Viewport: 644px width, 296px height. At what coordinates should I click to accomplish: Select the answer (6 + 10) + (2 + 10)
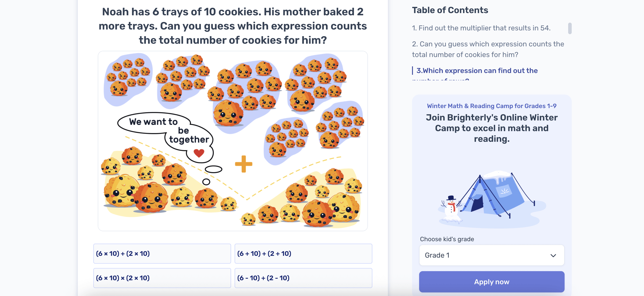coord(303,253)
